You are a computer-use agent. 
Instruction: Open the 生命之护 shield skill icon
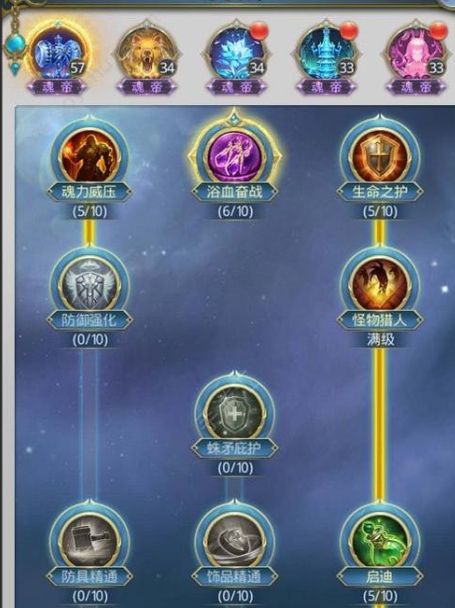[380, 157]
